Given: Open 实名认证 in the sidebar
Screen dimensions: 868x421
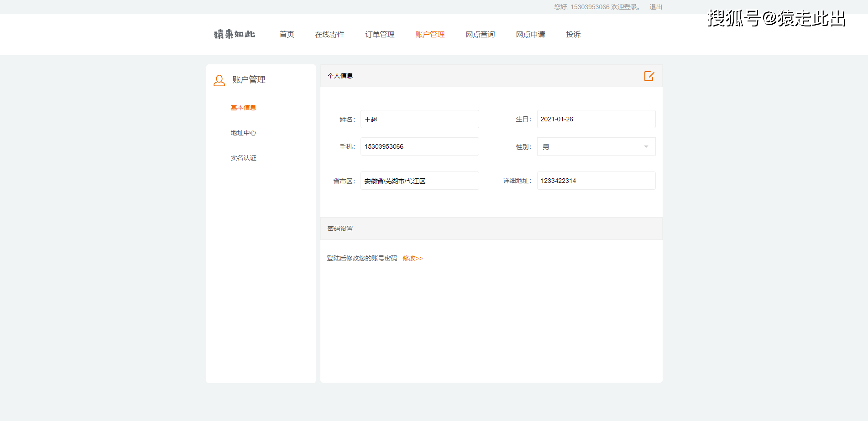Looking at the screenshot, I should pyautogui.click(x=243, y=158).
